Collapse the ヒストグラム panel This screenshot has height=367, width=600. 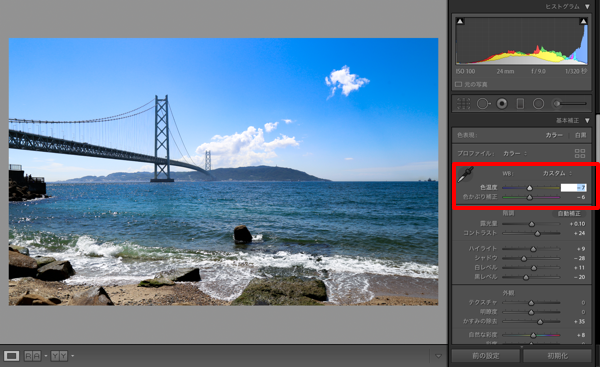pyautogui.click(x=587, y=7)
